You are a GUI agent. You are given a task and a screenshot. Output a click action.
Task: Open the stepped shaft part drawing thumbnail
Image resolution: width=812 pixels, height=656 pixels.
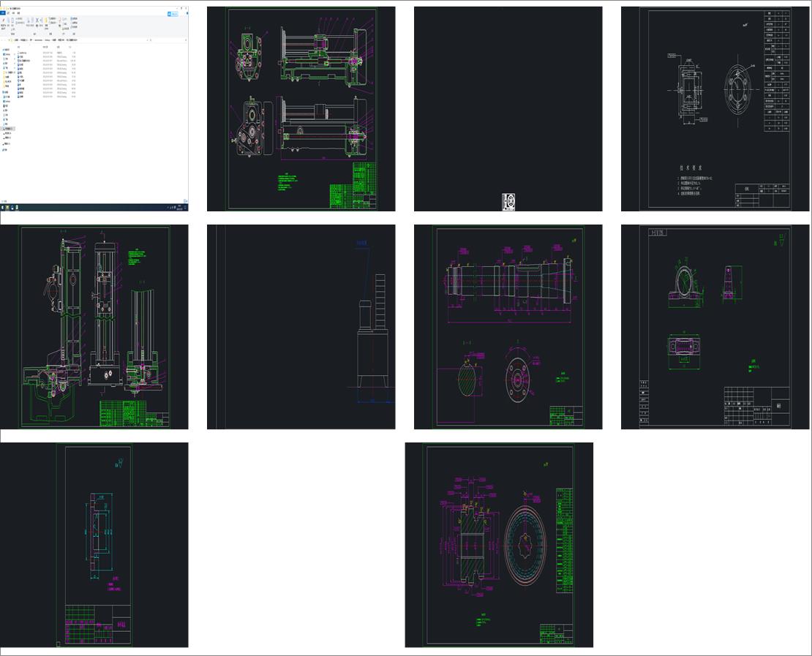pyautogui.click(x=508, y=327)
